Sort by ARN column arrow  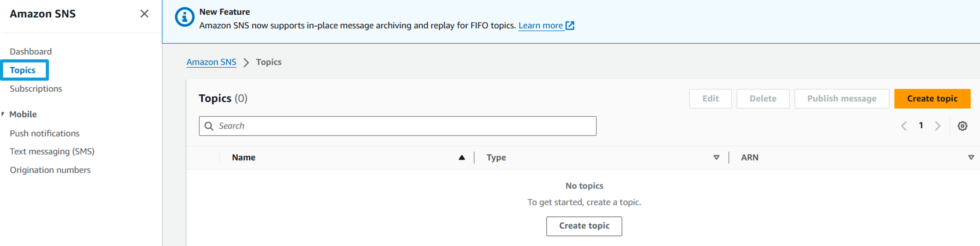(971, 157)
